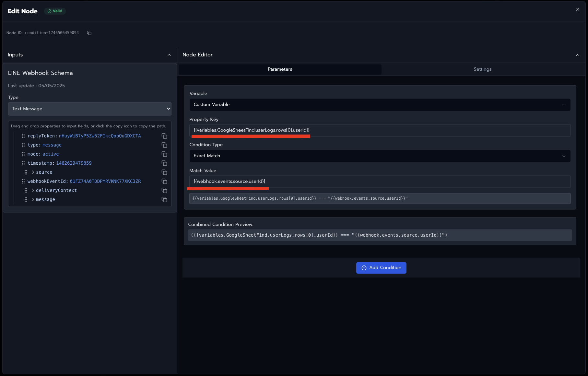Viewport: 588px width, 376px height.
Task: Copy path for webhookEventId property
Action: tap(164, 181)
